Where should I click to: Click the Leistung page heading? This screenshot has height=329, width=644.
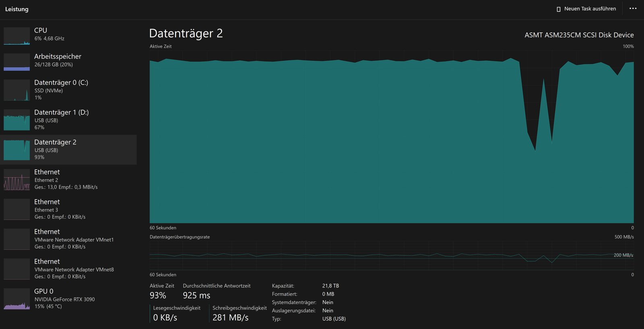[17, 9]
